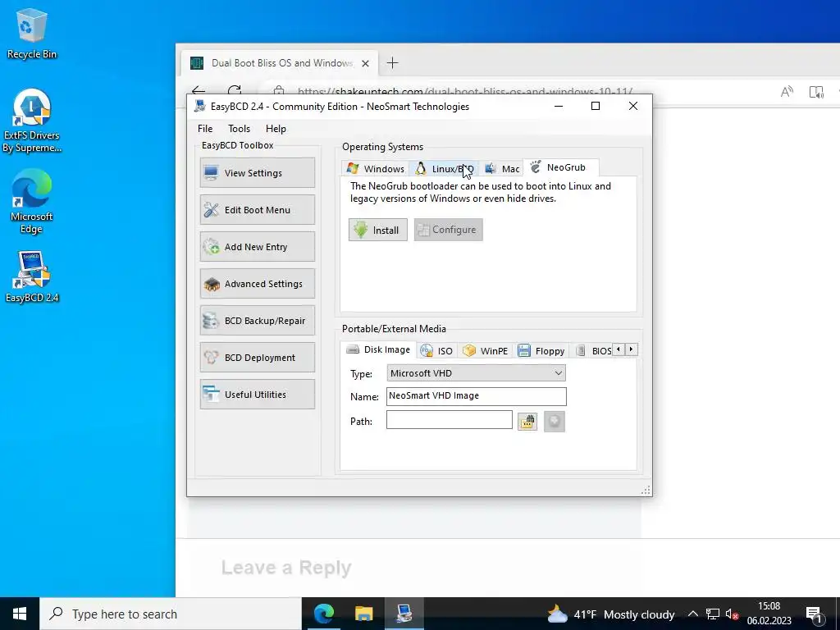Click EasyBCD taskbar icon
840x630 pixels.
tap(404, 614)
